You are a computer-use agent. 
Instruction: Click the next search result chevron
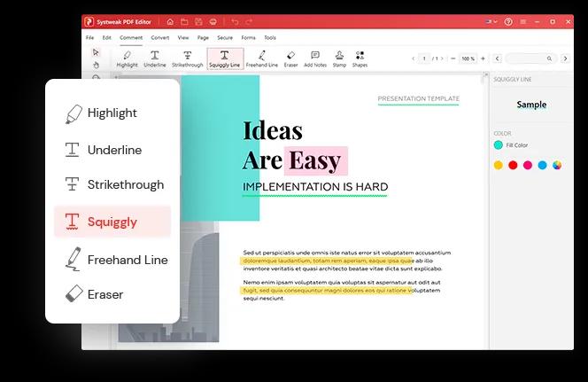pos(565,58)
